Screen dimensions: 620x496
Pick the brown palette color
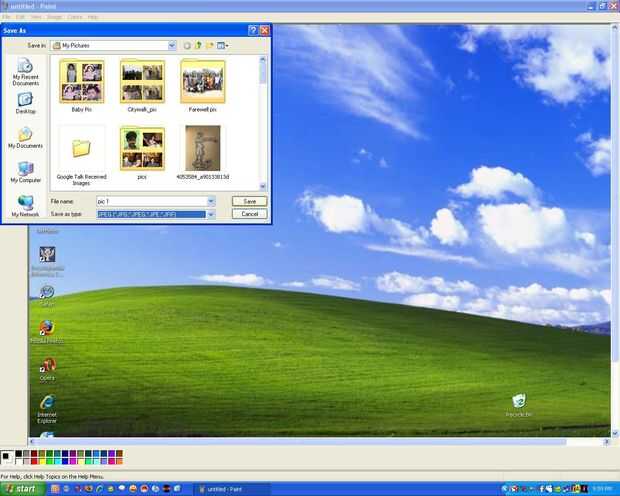click(119, 454)
